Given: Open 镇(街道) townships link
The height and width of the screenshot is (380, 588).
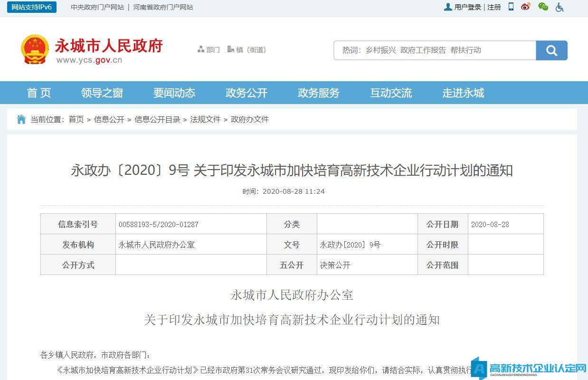Looking at the screenshot, I should coord(247,49).
